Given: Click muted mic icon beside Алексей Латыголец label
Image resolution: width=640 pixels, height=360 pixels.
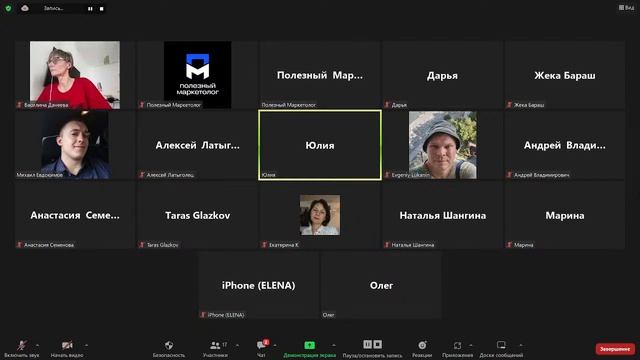Looking at the screenshot, I should pos(142,175).
